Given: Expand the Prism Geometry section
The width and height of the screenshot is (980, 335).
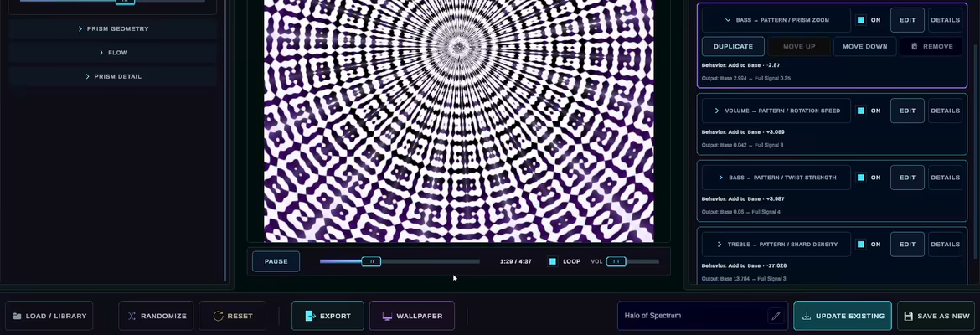Looking at the screenshot, I should point(113,28).
